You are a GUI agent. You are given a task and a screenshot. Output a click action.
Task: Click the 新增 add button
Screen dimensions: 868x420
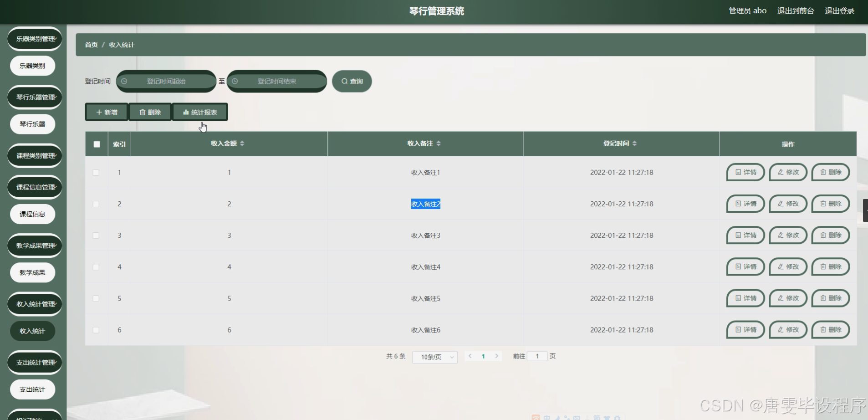pyautogui.click(x=107, y=112)
